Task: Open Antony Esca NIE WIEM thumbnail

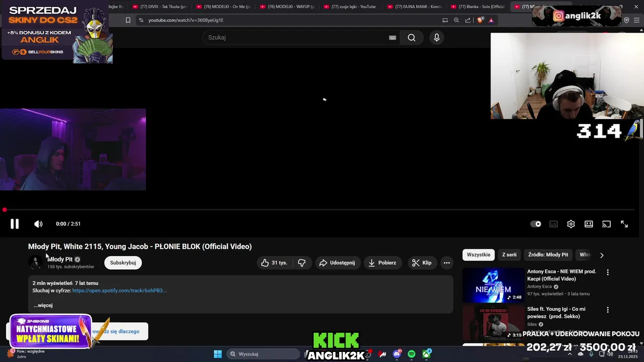Action: click(x=493, y=285)
